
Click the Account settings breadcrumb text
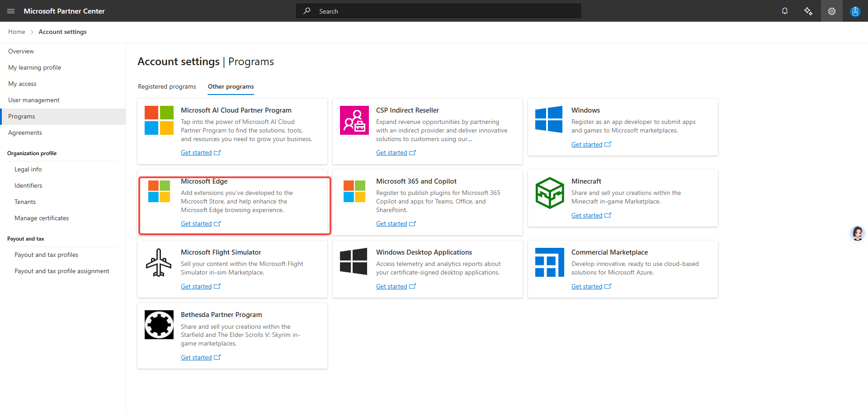pos(63,32)
